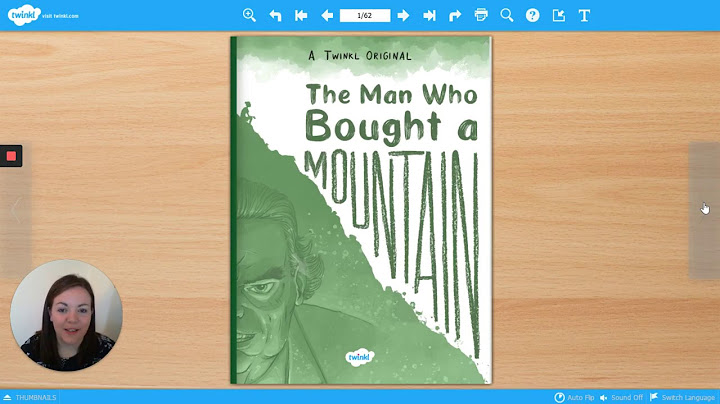Click the share export icon

558,16
